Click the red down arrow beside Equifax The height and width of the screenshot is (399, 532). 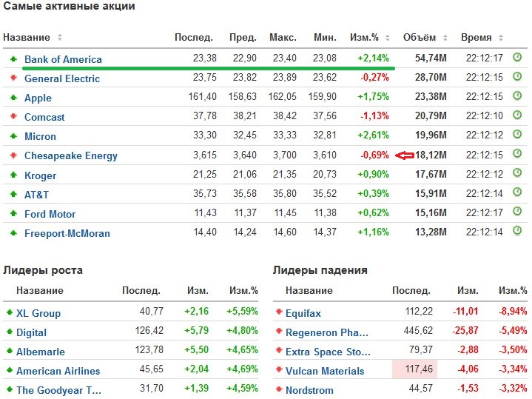[279, 312]
